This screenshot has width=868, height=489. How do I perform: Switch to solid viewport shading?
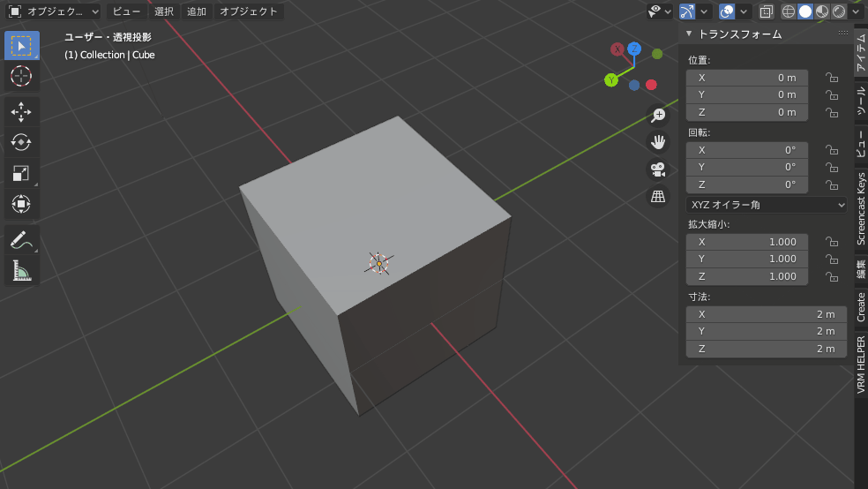click(x=805, y=11)
